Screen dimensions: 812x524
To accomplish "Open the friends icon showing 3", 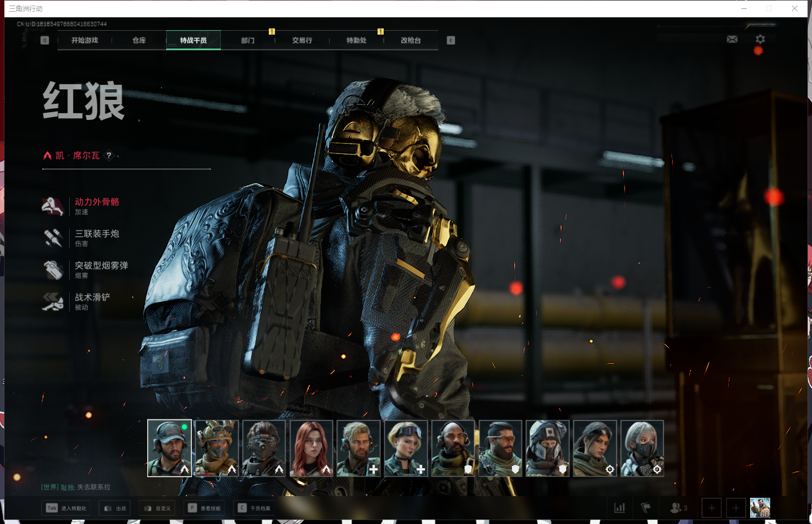I will tap(679, 508).
